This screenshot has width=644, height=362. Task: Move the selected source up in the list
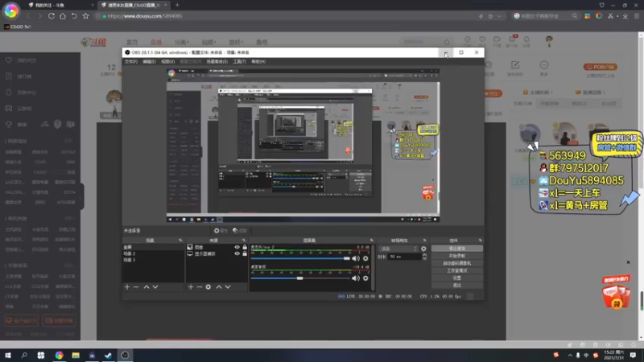click(218, 287)
